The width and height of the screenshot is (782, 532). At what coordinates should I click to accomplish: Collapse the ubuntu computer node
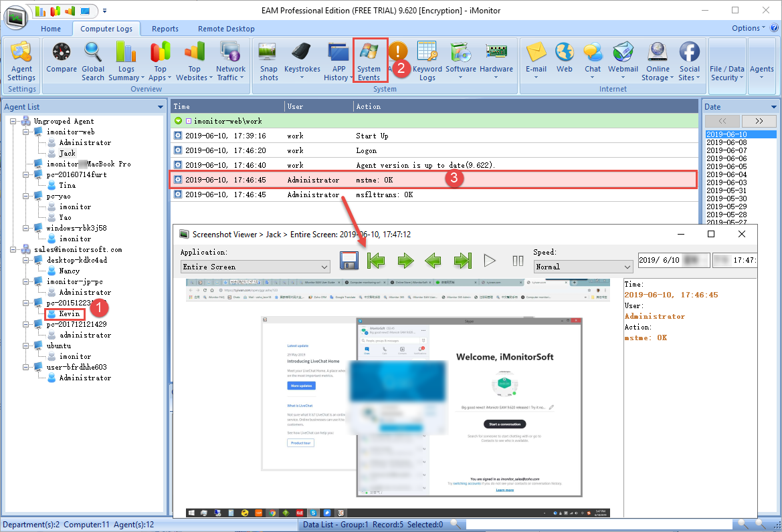[x=26, y=346]
